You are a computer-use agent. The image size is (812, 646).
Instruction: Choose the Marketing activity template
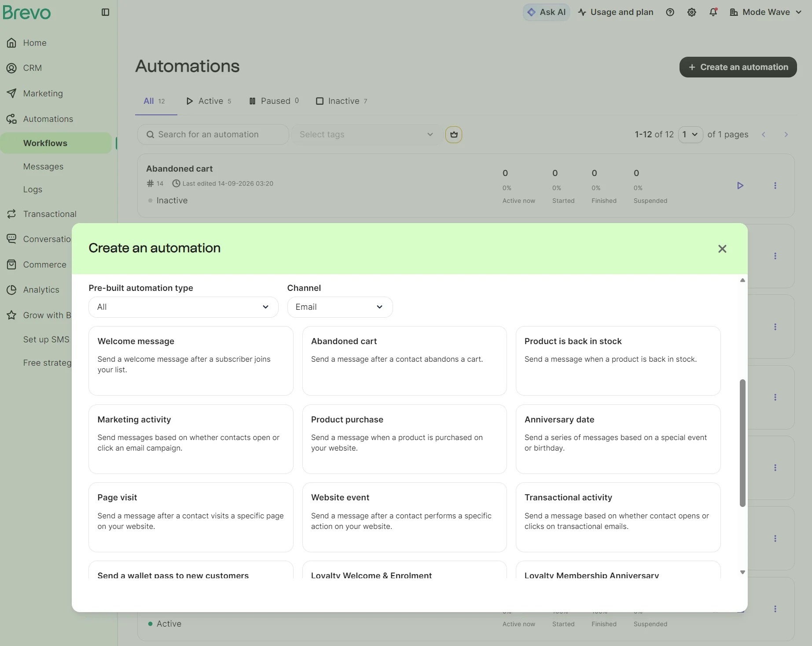191,439
